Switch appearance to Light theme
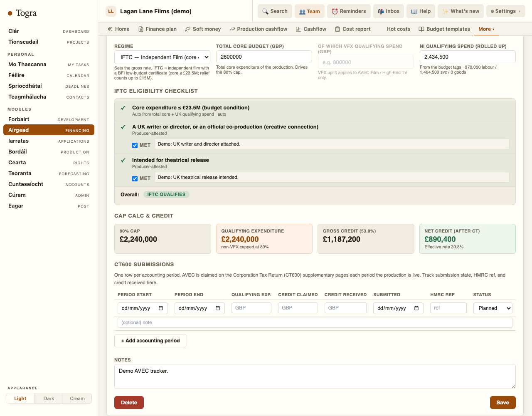Image resolution: width=532 pixels, height=416 pixels. point(20,399)
